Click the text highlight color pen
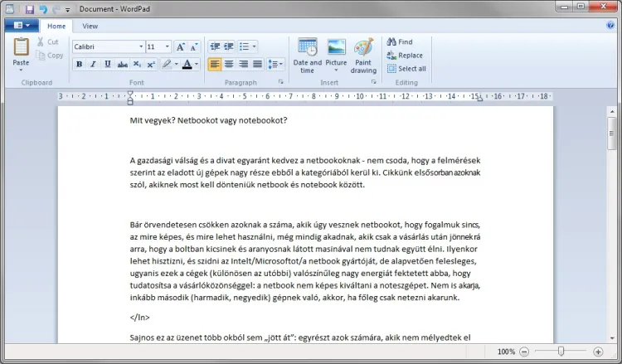 [167, 64]
